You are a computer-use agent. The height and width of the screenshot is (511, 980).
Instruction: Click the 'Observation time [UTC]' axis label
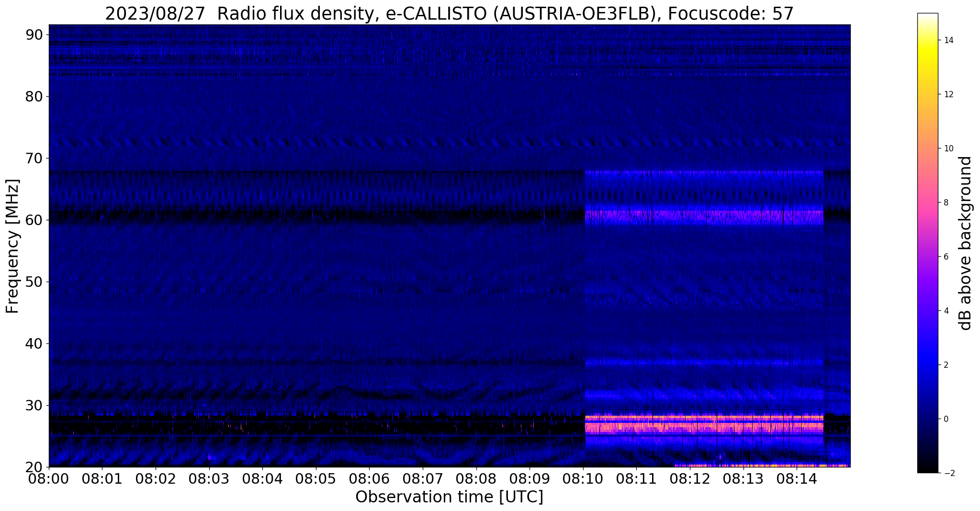click(450, 497)
